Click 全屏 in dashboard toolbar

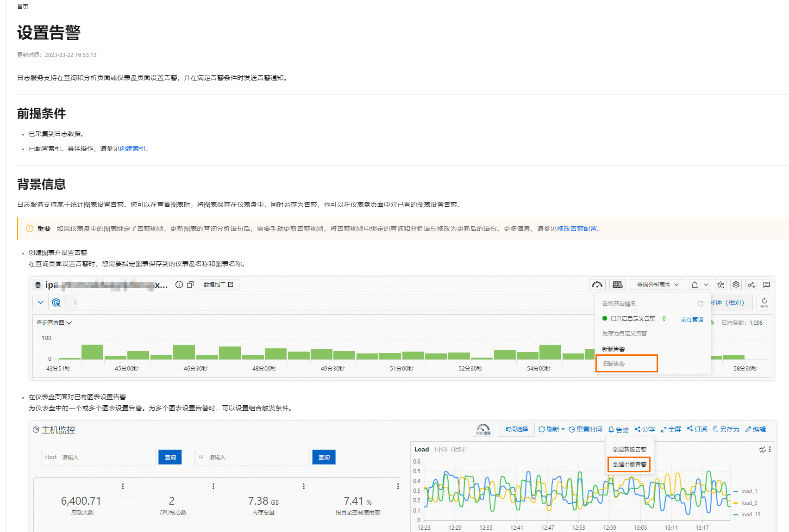[671, 430]
